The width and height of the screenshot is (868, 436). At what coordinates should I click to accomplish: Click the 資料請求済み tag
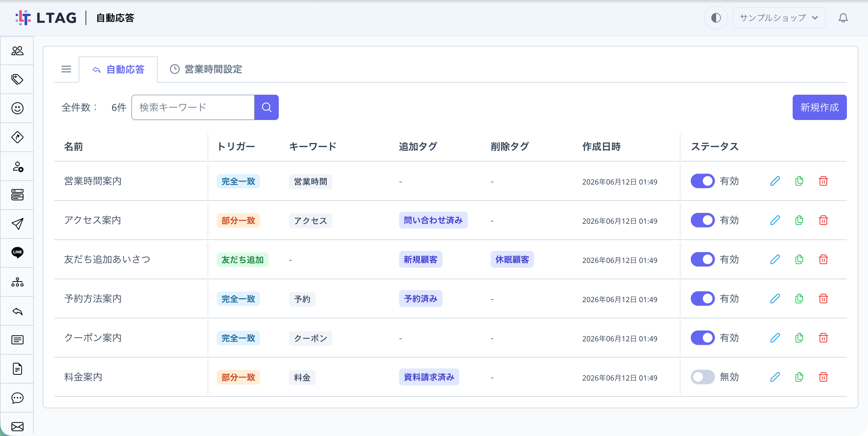[x=429, y=377]
